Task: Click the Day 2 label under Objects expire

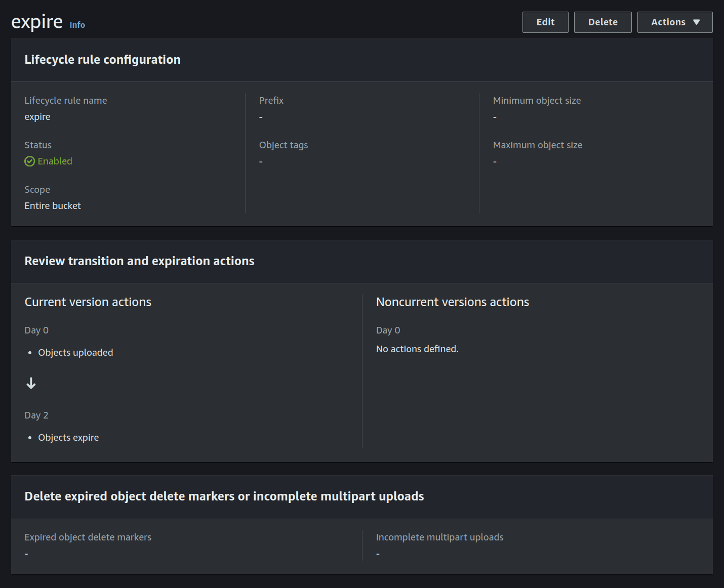Action: click(36, 415)
